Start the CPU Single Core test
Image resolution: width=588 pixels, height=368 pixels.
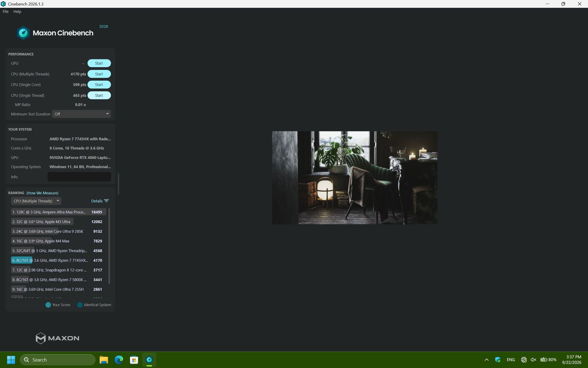click(99, 85)
